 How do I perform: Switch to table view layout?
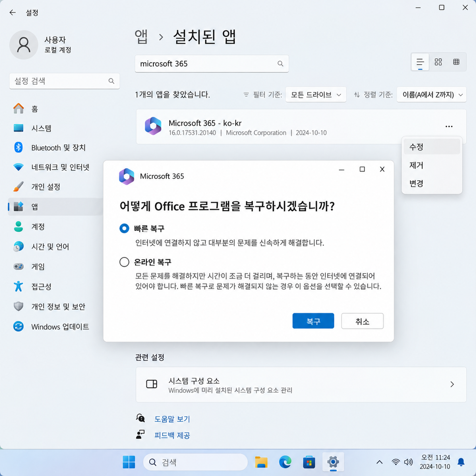coord(456,62)
